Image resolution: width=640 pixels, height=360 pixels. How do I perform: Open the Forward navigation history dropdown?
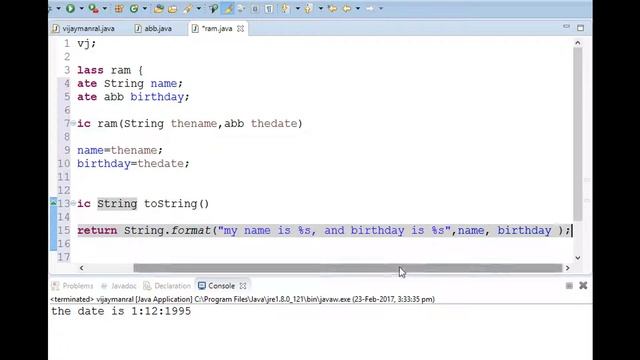[x=381, y=8]
